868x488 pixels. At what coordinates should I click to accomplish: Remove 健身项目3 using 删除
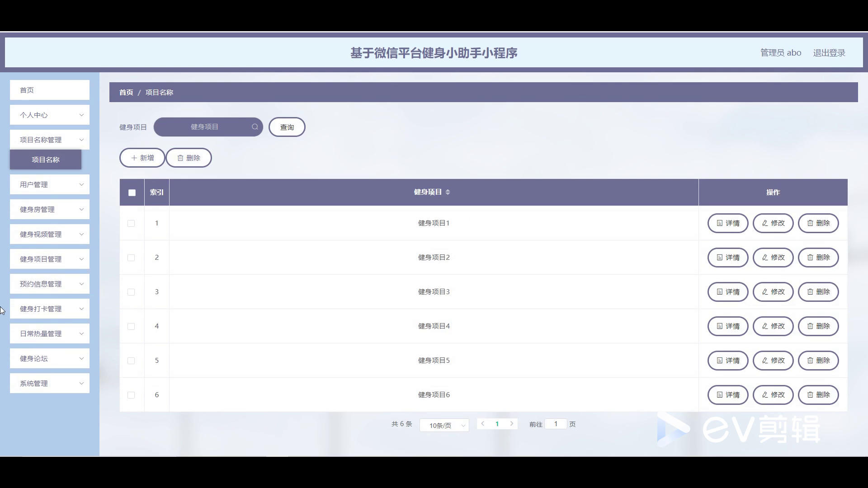(818, 292)
